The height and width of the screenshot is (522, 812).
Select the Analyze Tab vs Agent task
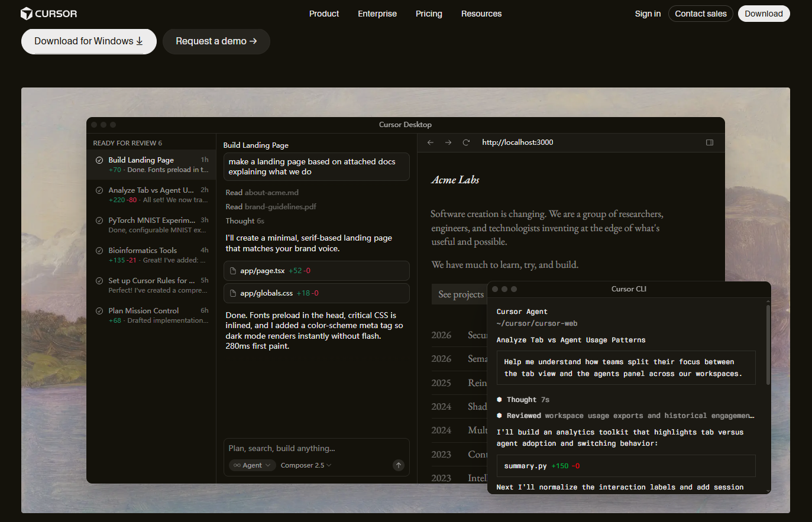click(x=151, y=194)
